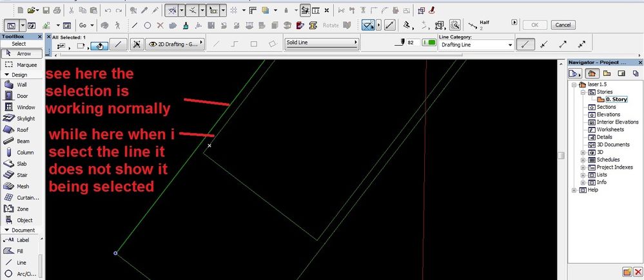Select the Fill tool
The height and width of the screenshot is (280, 644).
21,251
